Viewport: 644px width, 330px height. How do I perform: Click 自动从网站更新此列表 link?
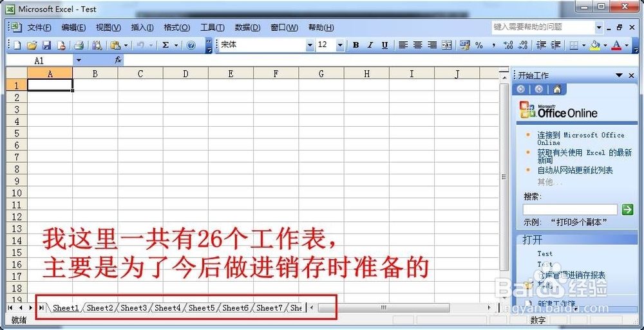575,170
